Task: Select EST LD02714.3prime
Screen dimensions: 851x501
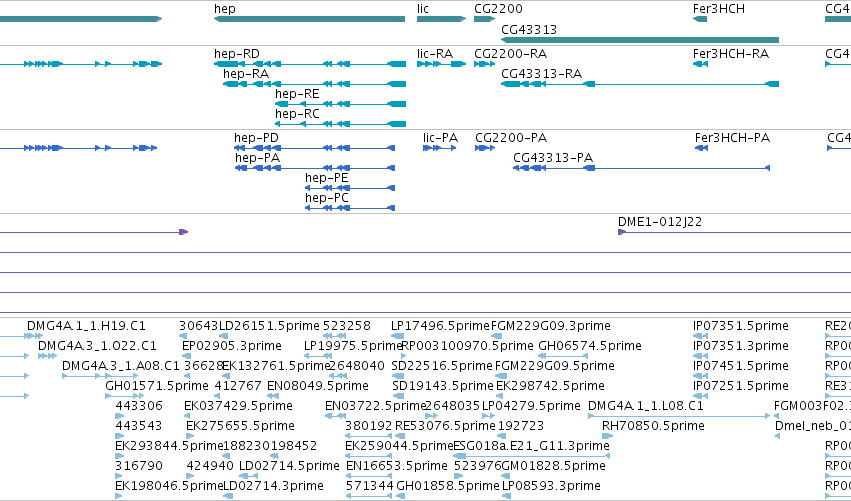Action: click(228, 496)
